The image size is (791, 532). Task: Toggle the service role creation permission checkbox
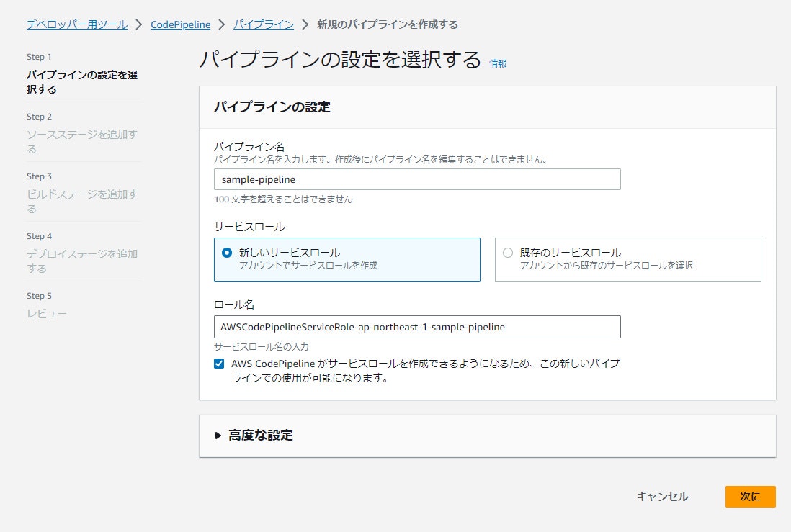click(x=219, y=364)
